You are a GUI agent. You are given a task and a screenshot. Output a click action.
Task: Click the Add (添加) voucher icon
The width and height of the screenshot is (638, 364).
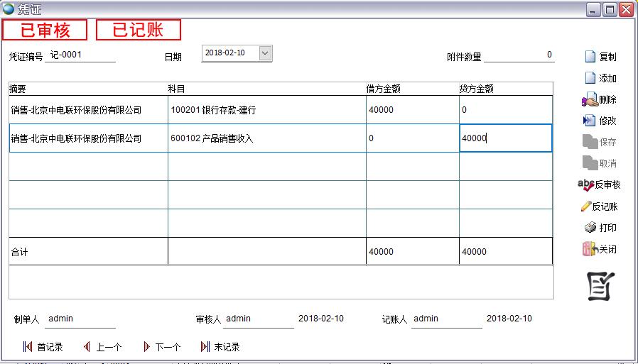pyautogui.click(x=589, y=78)
